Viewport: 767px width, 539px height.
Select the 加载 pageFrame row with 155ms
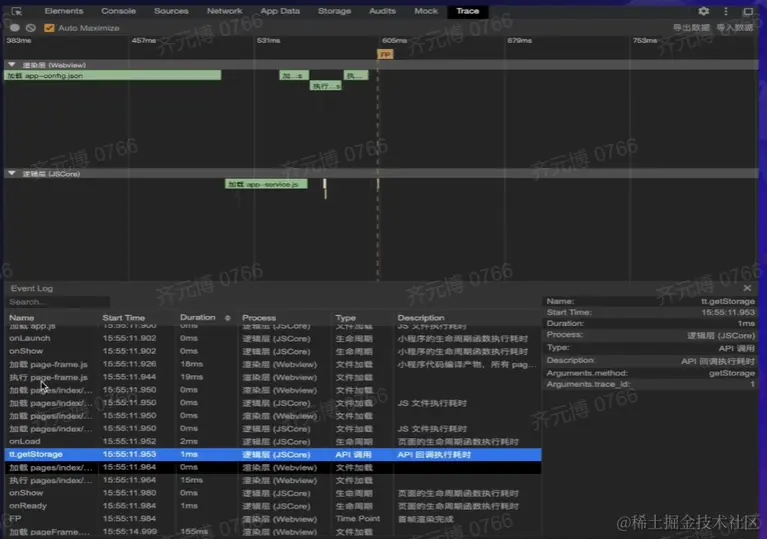tap(273, 532)
